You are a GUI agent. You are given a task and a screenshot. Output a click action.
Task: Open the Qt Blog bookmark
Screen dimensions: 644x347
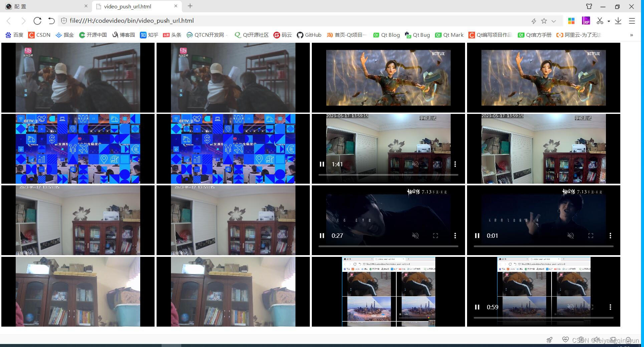[x=386, y=35]
